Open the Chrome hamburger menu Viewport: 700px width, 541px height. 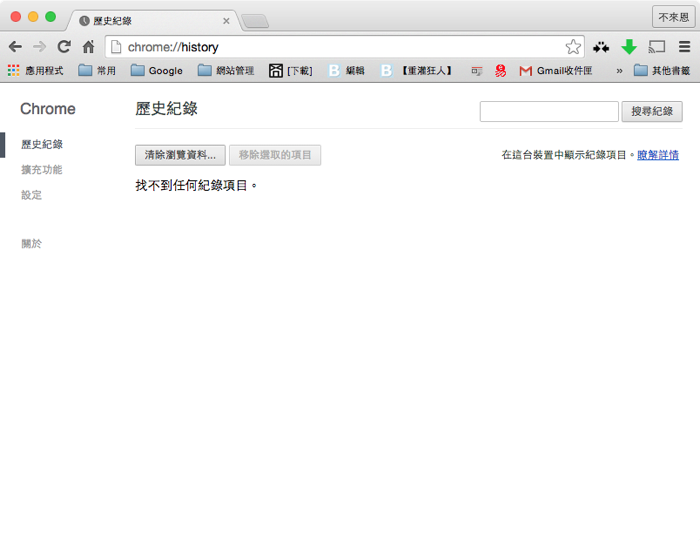pyautogui.click(x=684, y=47)
